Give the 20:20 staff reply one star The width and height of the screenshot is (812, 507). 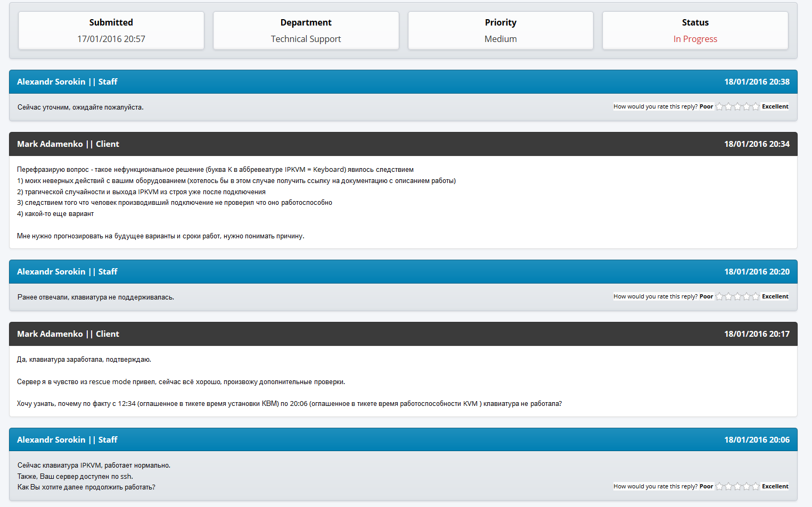(719, 296)
